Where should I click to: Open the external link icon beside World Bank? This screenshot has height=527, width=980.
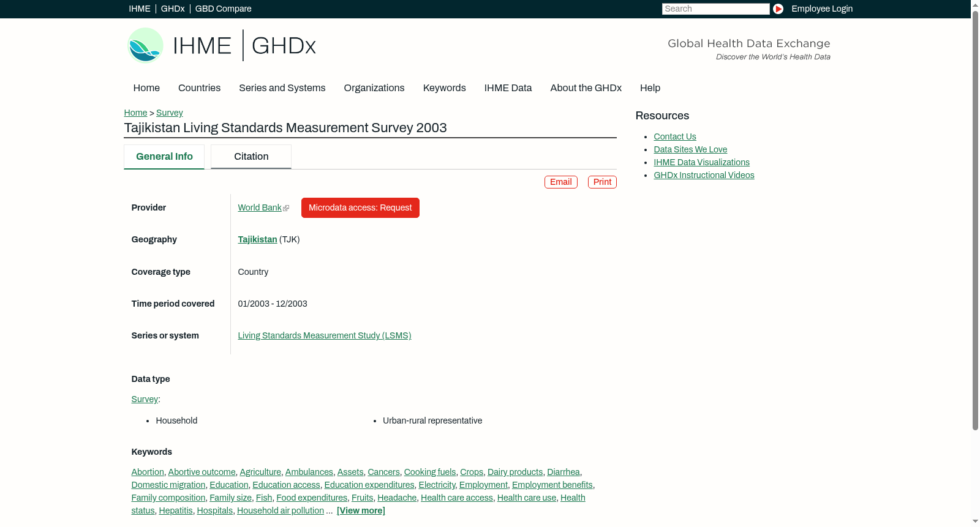coord(286,208)
